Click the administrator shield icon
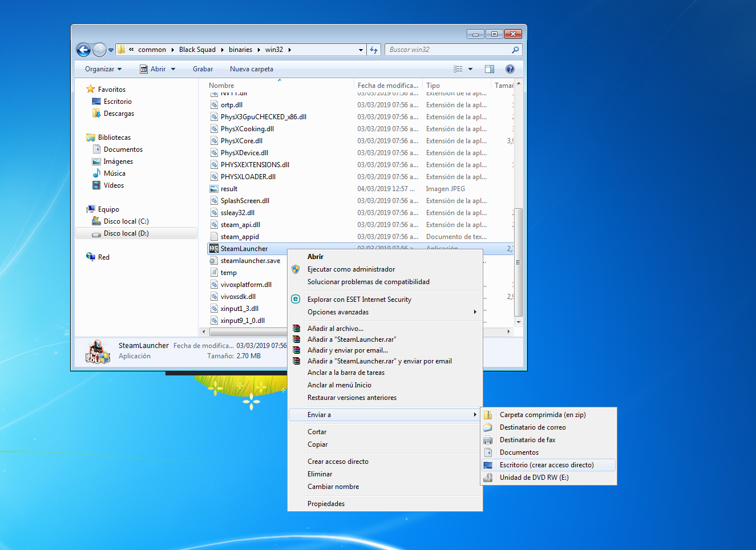 click(x=296, y=269)
